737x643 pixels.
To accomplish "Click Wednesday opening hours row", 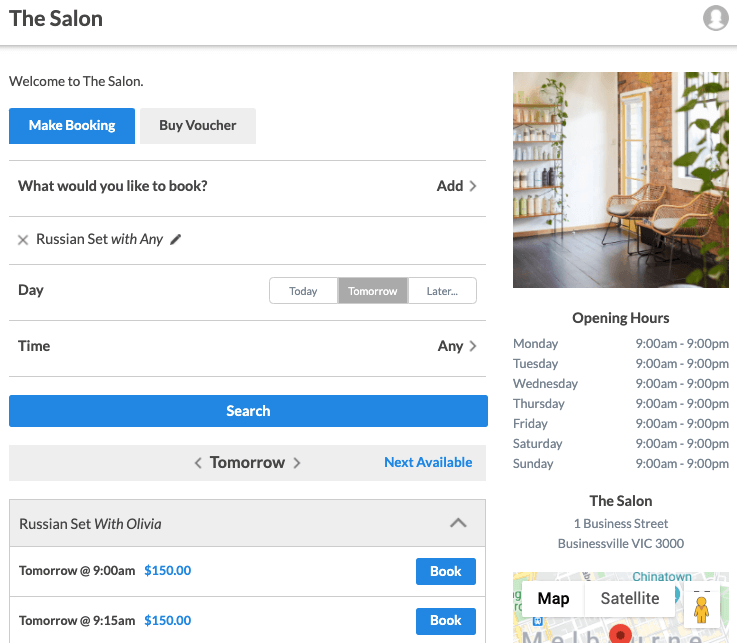I will pyautogui.click(x=620, y=384).
